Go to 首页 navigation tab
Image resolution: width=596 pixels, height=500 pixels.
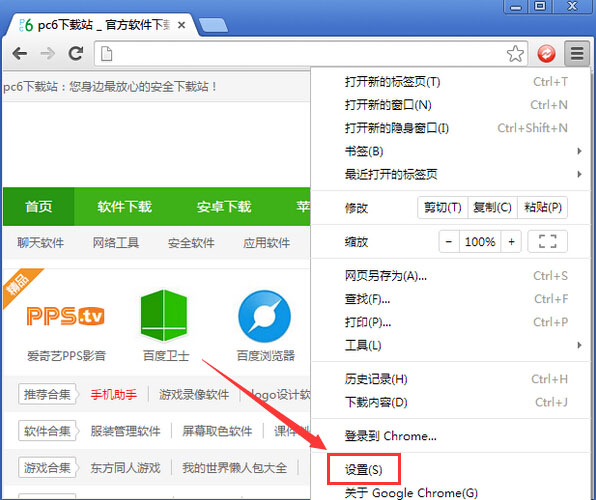[38, 206]
